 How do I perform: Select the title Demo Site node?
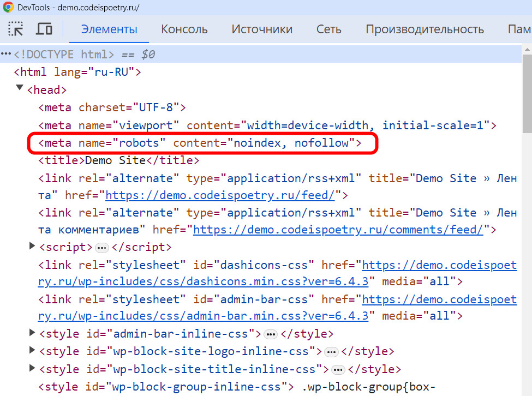pyautogui.click(x=118, y=160)
